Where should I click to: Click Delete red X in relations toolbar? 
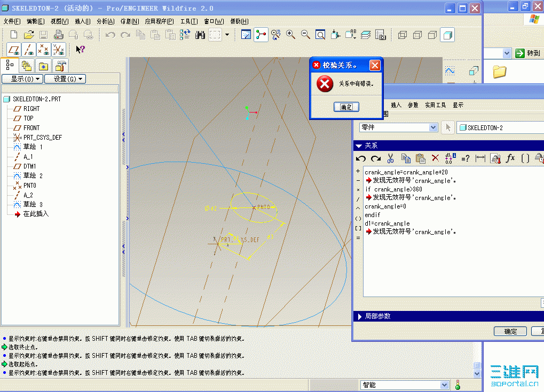coord(435,158)
